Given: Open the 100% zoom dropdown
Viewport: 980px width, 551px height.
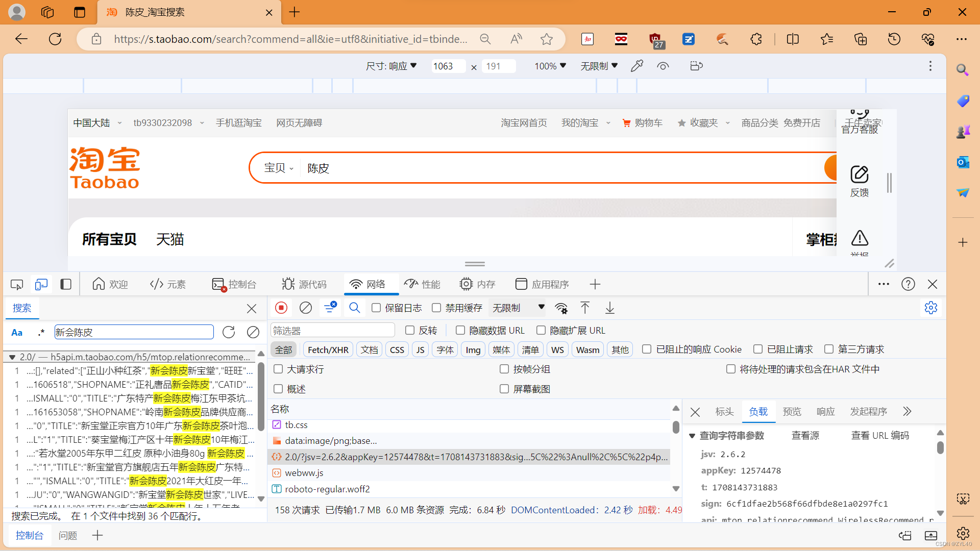Looking at the screenshot, I should (x=550, y=66).
